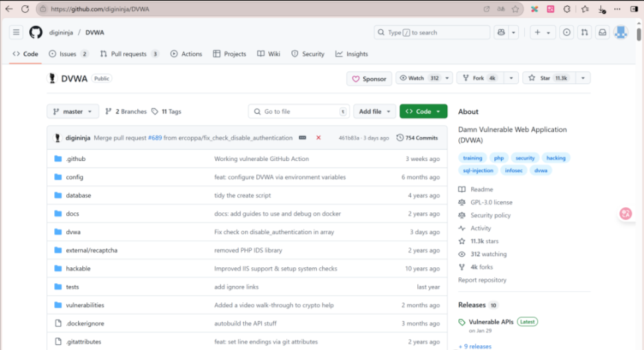
Task: Open the user profile avatar menu
Action: (621, 32)
